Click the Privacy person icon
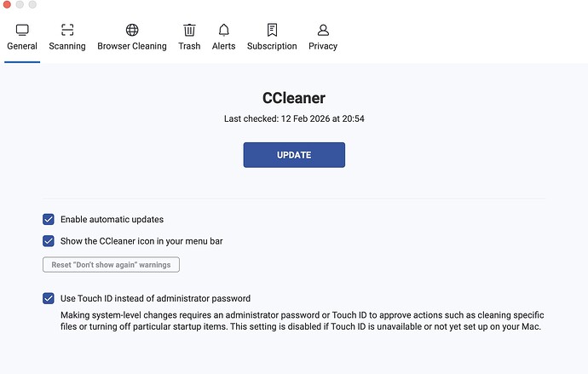Screen dimensions: 588x374 click(323, 31)
